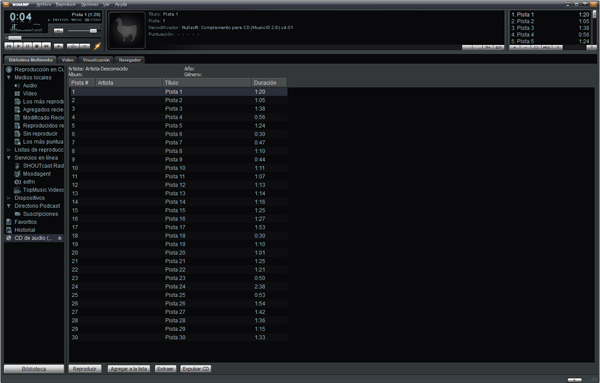The height and width of the screenshot is (383, 600).
Task: Collapse the Directorio Podcast node
Action: [8, 206]
